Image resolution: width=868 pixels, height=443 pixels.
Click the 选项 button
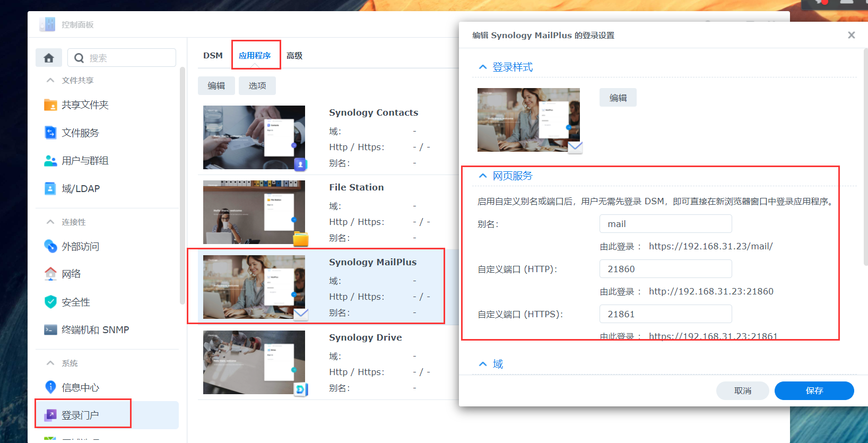pyautogui.click(x=257, y=85)
